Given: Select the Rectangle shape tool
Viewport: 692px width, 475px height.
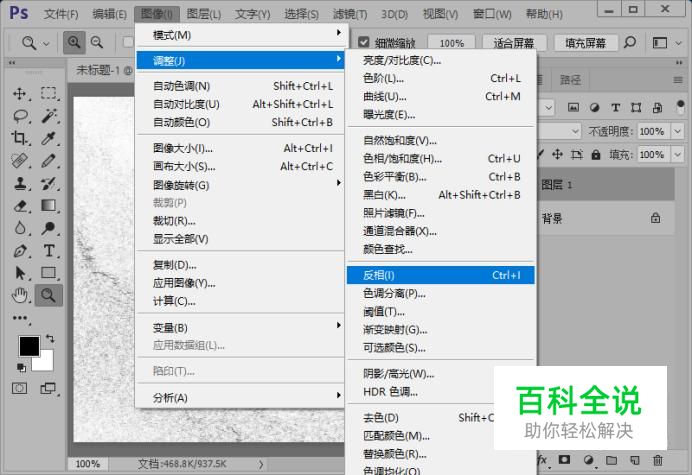Looking at the screenshot, I should (x=49, y=273).
